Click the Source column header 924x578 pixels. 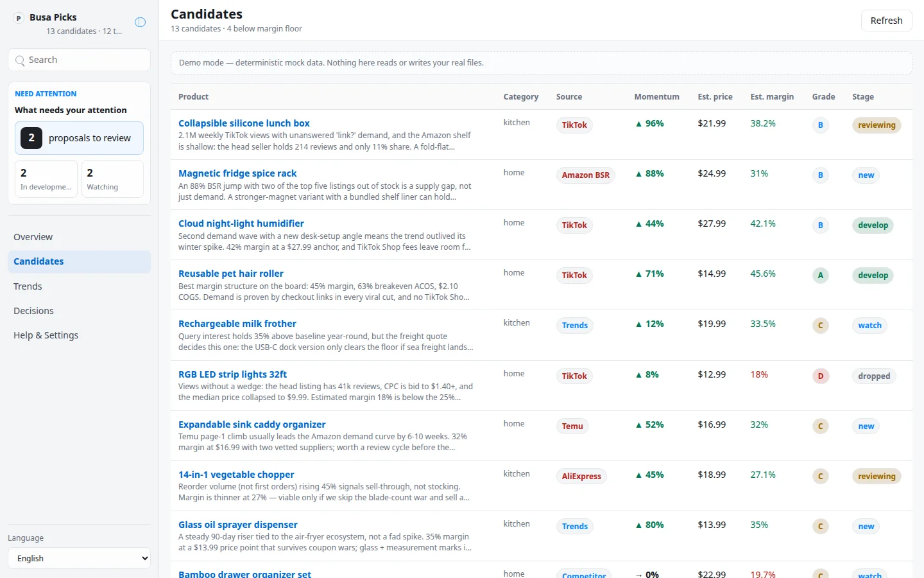[569, 97]
